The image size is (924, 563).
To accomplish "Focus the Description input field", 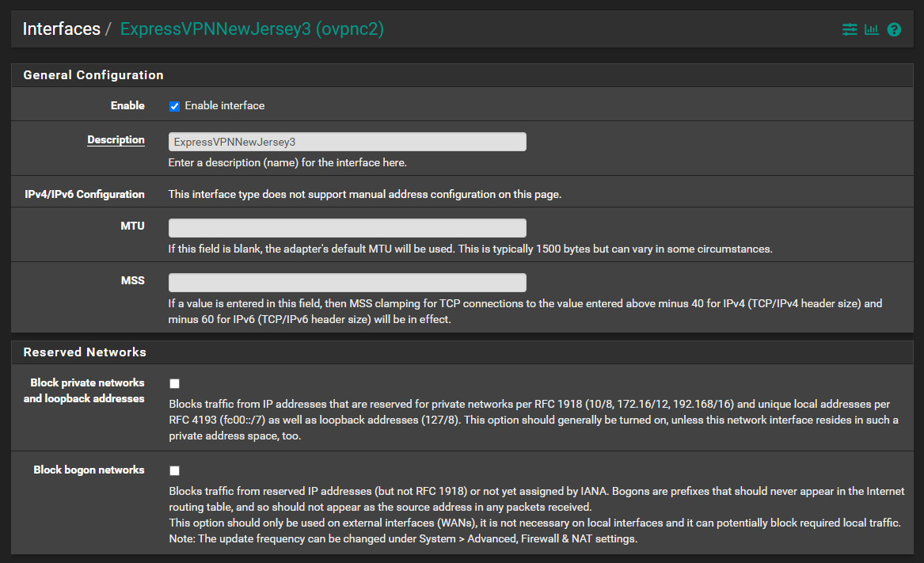I will coord(347,142).
